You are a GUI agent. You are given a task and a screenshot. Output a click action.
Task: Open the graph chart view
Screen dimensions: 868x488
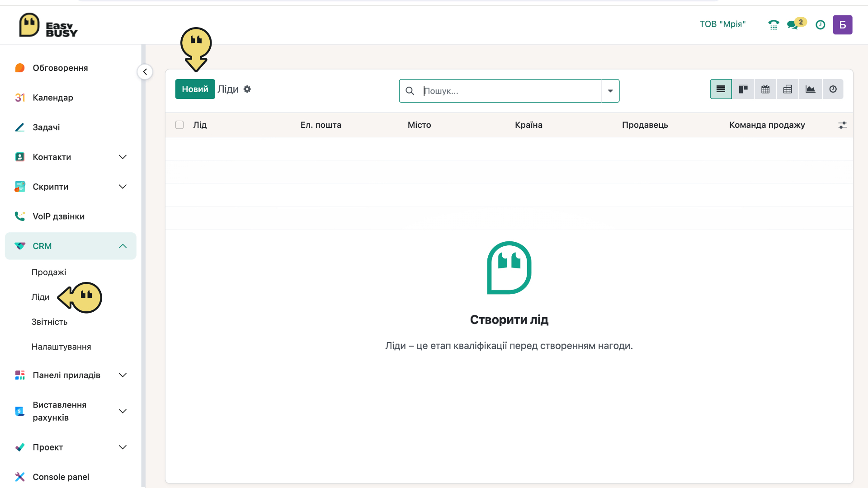click(810, 89)
